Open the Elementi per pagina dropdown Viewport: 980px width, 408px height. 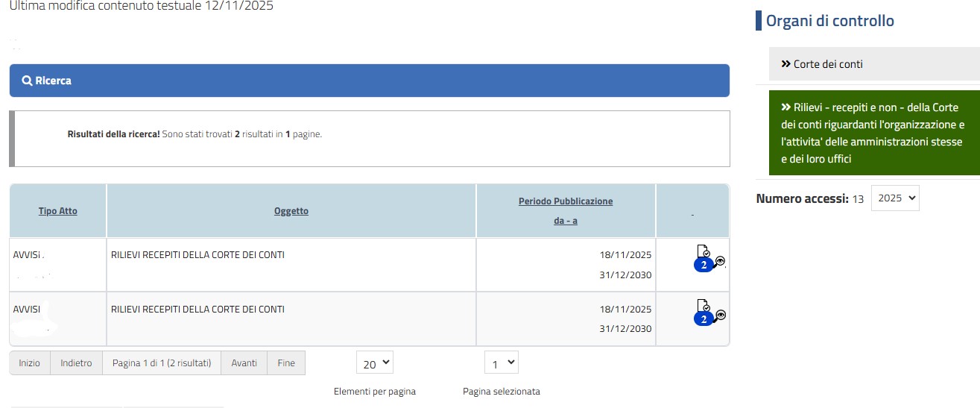(x=374, y=363)
